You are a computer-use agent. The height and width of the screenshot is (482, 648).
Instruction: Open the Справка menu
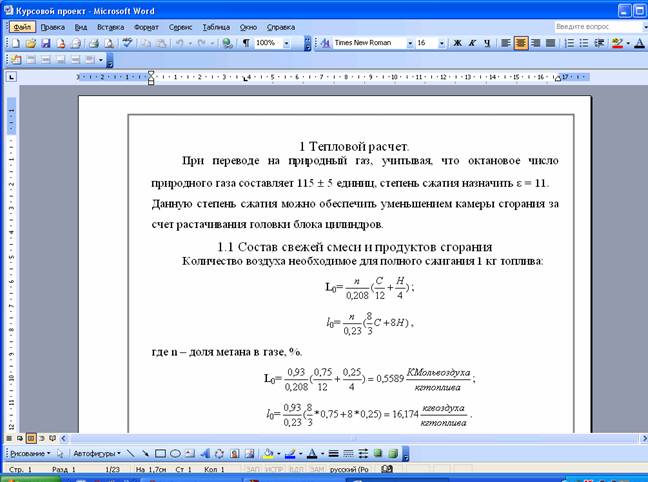[281, 27]
